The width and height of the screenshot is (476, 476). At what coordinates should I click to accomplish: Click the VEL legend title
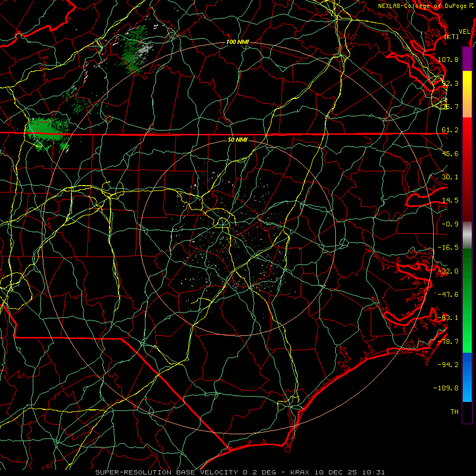coord(465,32)
